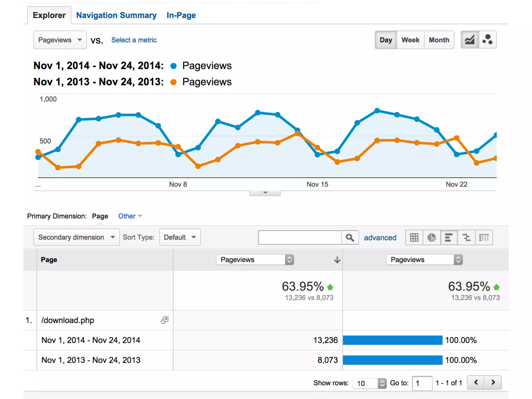Expand the Secondary dimension dropdown
Screen dimensions: 532x399
76,237
